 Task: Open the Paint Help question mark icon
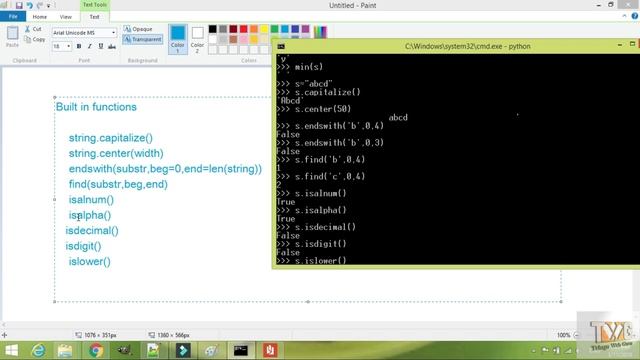pos(635,16)
